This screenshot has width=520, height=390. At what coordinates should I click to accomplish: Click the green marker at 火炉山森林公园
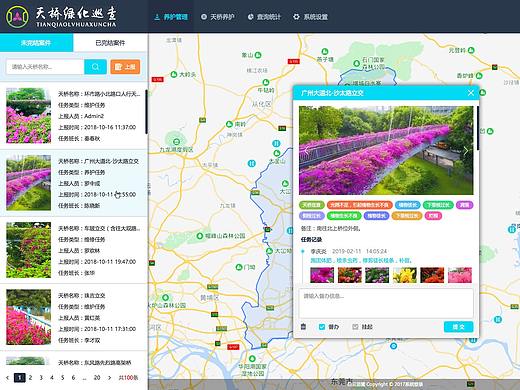pyautogui.click(x=166, y=297)
